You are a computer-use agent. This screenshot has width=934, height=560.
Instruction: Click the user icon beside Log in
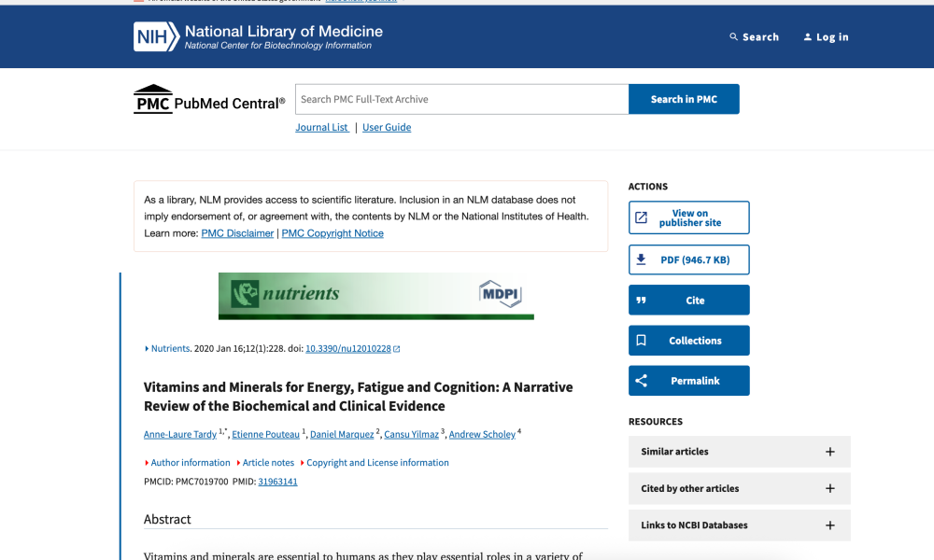click(808, 37)
